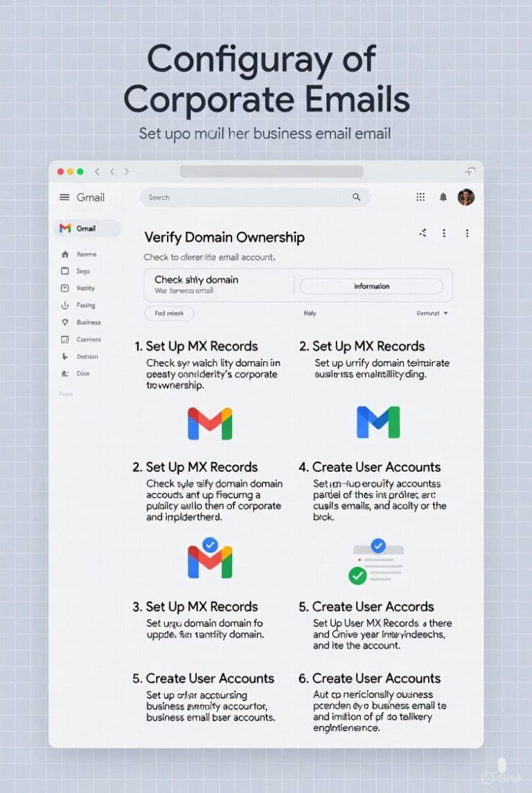The height and width of the screenshot is (793, 532).
Task: Click the Information button
Action: tap(371, 286)
